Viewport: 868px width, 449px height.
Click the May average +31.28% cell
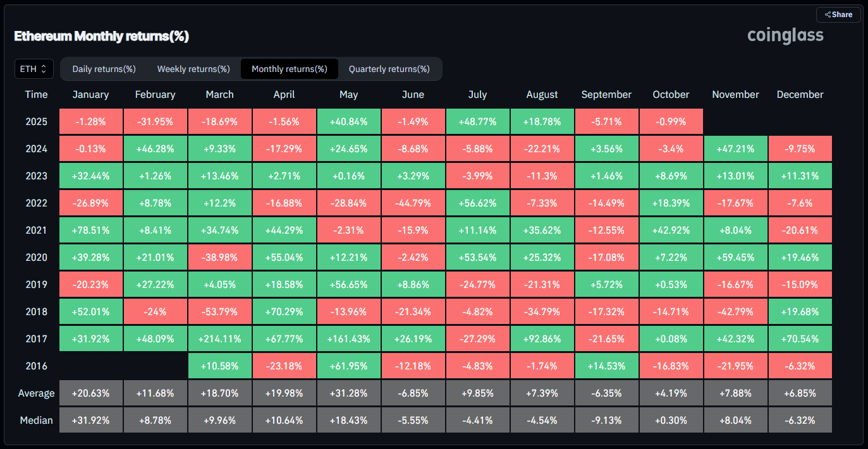click(348, 393)
